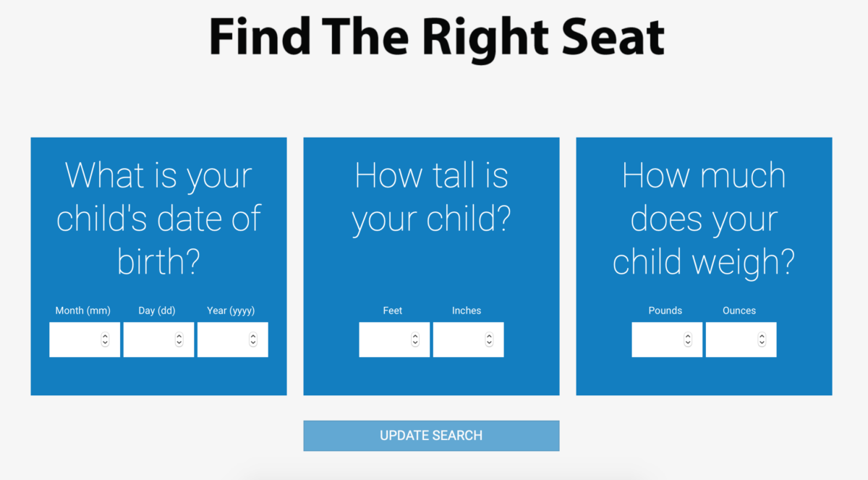Click the Update Search button

[431, 435]
